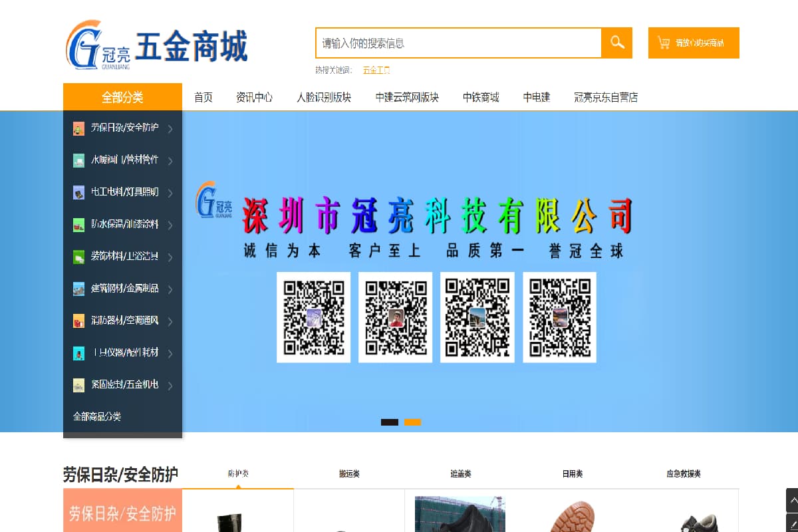Image resolution: width=798 pixels, height=532 pixels.
Task: Click the fourth QR code on the banner
Action: (559, 317)
